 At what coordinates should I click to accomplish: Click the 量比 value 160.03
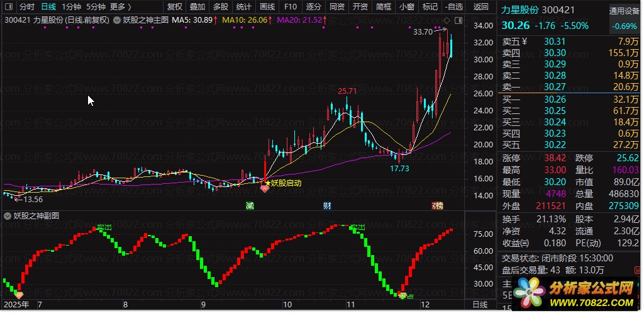625,170
